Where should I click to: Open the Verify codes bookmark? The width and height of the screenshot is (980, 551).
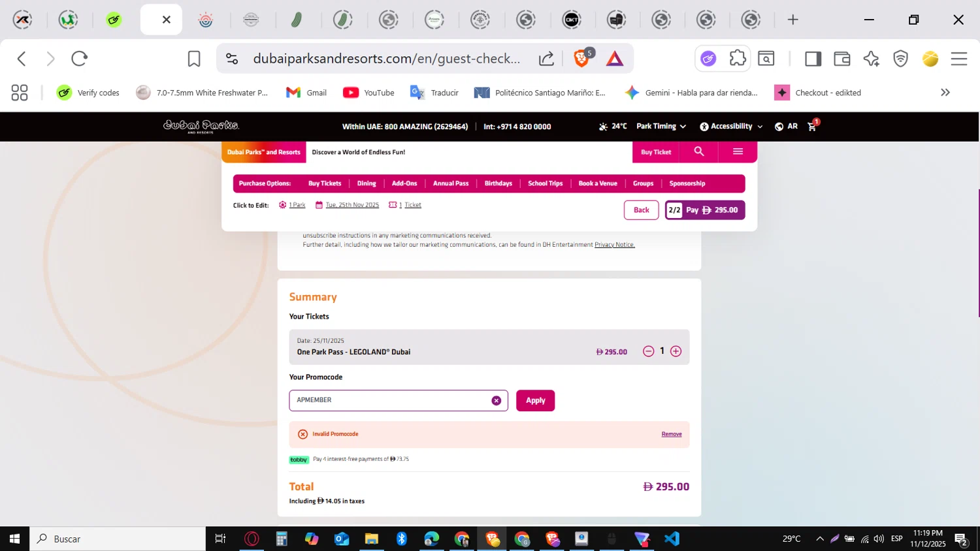pos(88,93)
